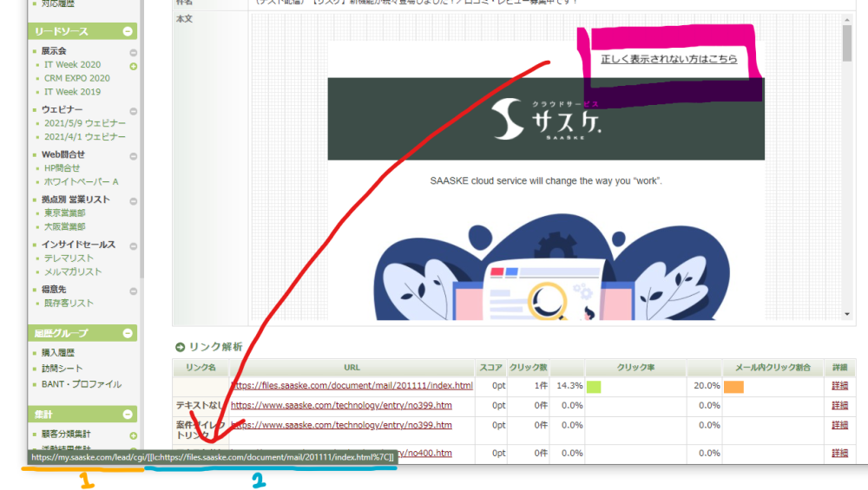Open the テレマリスト list
Screen dimensions: 868x490
click(x=69, y=258)
